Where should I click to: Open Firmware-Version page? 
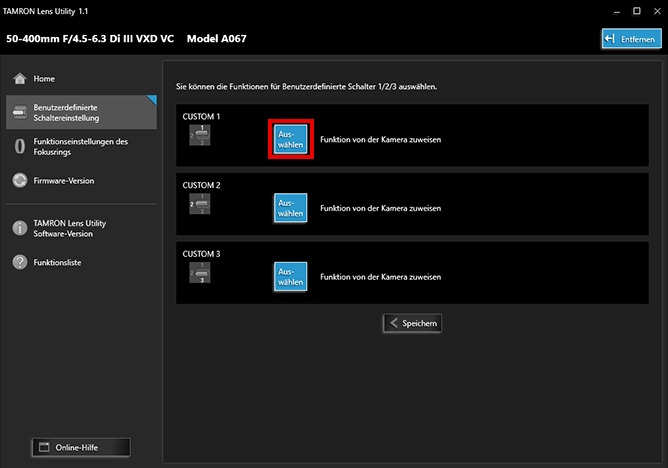(x=81, y=181)
